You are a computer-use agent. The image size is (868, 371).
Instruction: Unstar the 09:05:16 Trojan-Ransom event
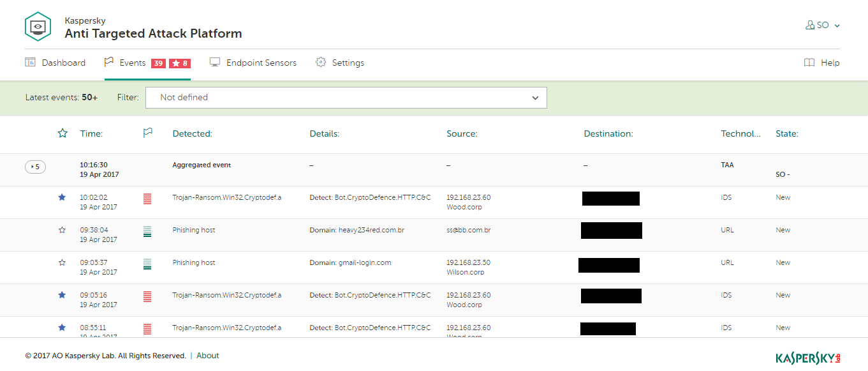[x=62, y=295]
